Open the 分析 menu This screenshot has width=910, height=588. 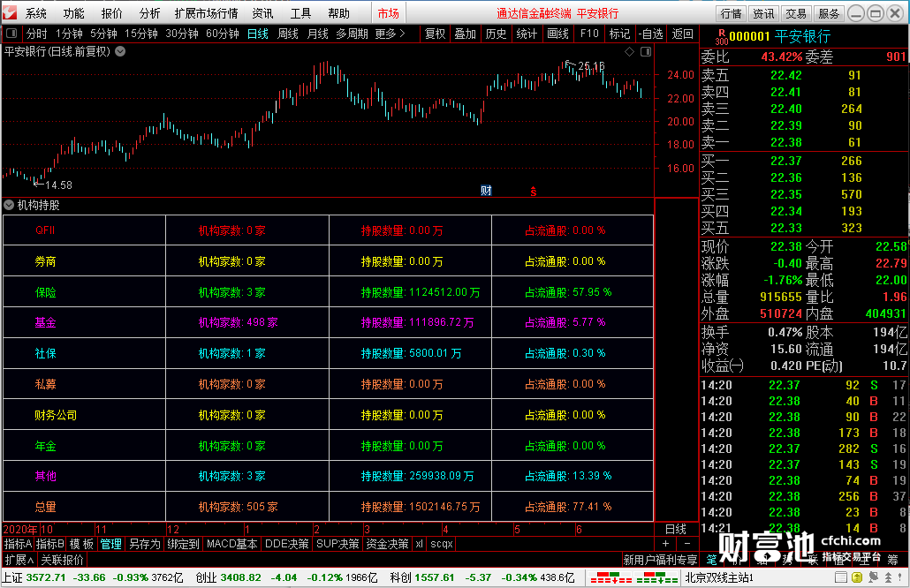149,12
